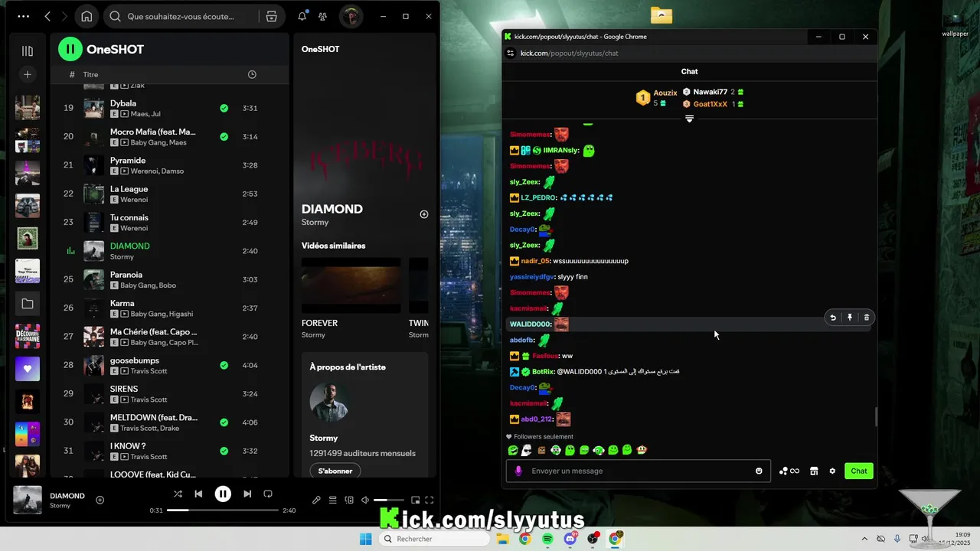Add DIAMOND to library from side panel
Screen dimensions: 980x551
(424, 214)
